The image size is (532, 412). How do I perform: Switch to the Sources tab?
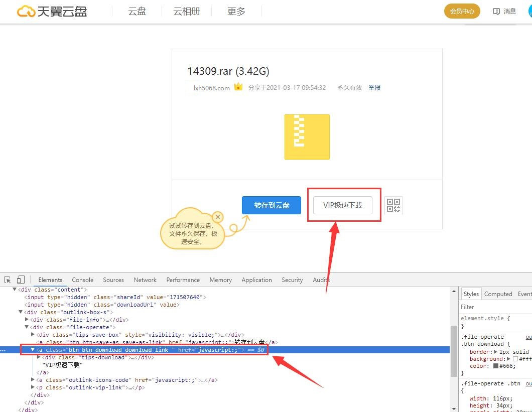point(113,280)
